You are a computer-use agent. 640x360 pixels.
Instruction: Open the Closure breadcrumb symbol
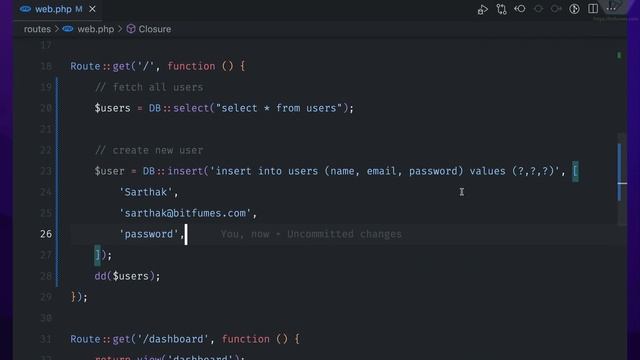point(154,29)
